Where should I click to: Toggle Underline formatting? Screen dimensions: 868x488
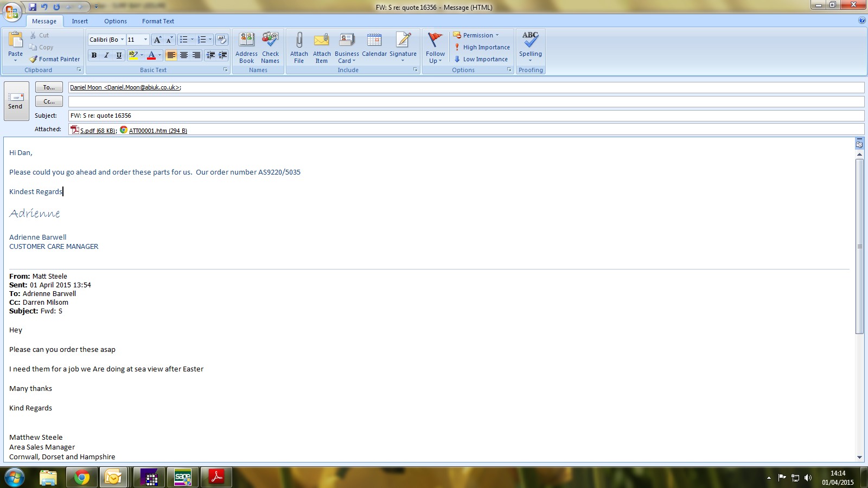pos(119,55)
